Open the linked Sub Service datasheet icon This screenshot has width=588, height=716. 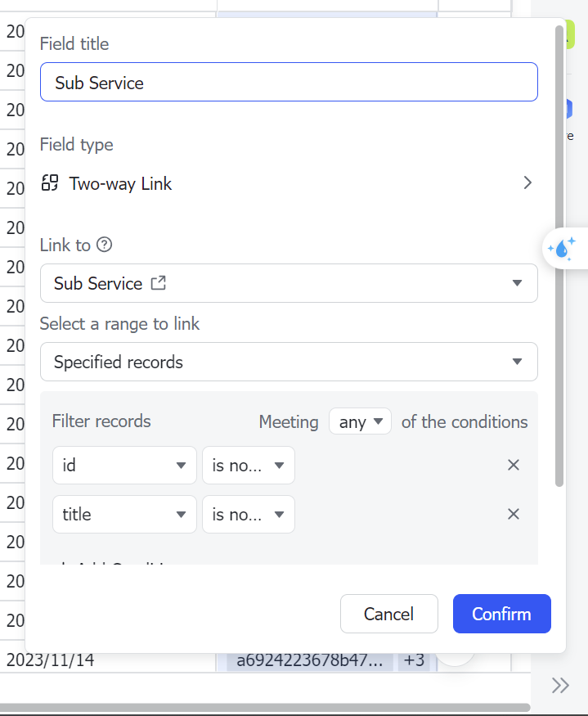point(159,283)
